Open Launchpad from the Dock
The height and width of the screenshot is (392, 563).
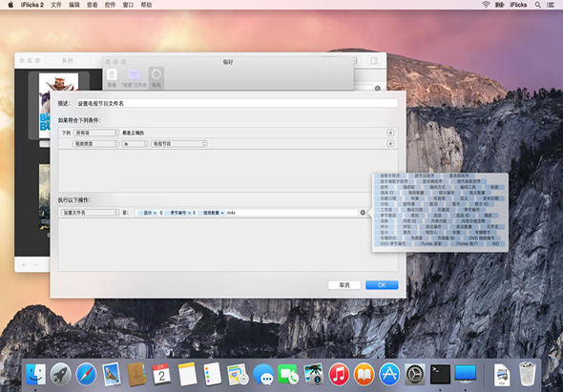pyautogui.click(x=61, y=374)
